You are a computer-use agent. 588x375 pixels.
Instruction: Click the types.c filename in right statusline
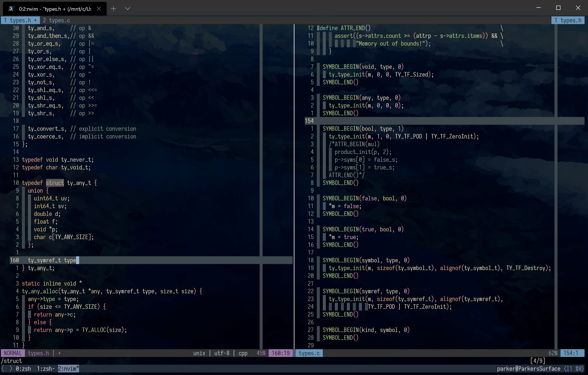[309, 353]
